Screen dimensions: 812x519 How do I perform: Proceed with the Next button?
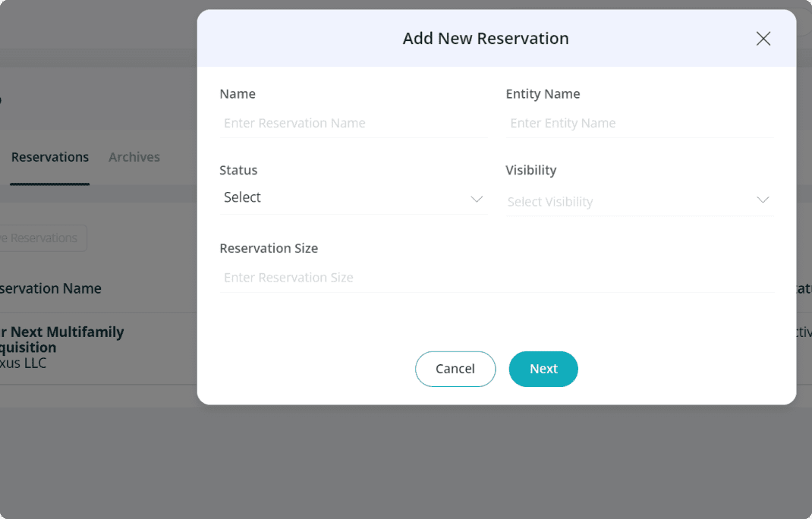click(x=543, y=369)
